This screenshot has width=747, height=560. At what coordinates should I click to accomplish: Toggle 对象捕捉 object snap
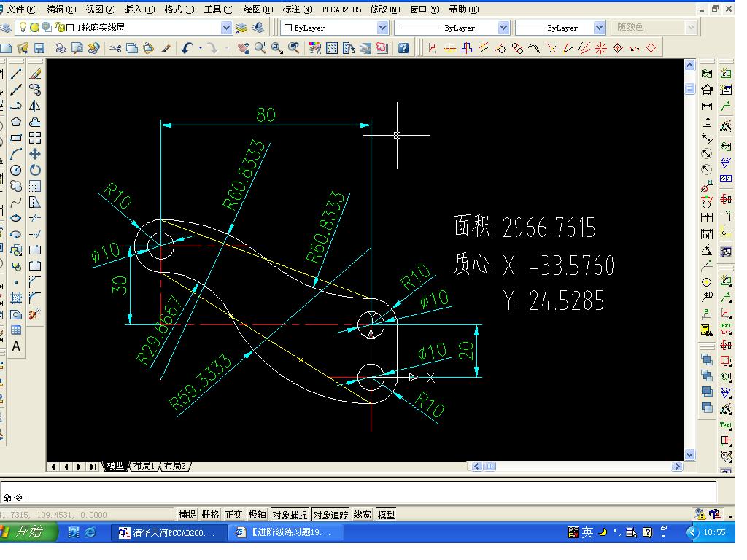(x=290, y=515)
